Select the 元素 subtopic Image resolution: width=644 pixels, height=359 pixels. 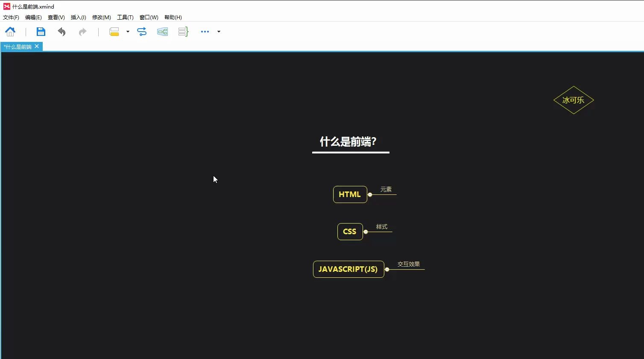[x=386, y=189]
